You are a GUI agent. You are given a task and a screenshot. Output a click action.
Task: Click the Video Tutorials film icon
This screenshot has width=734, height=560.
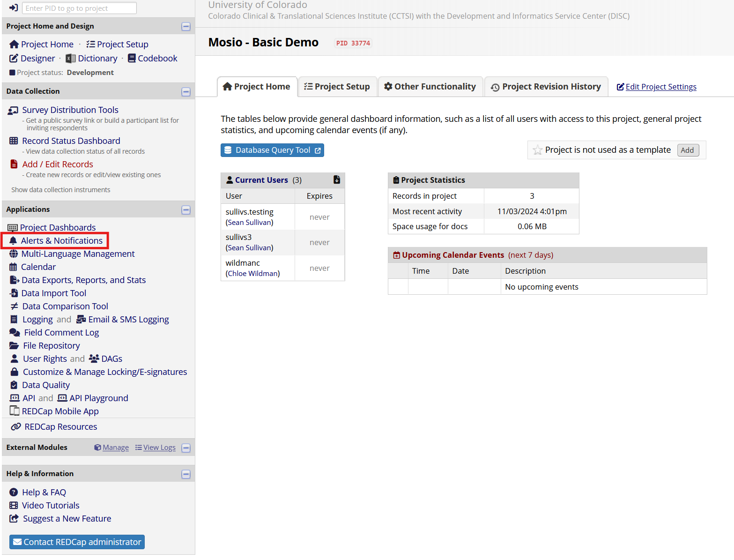[14, 505]
